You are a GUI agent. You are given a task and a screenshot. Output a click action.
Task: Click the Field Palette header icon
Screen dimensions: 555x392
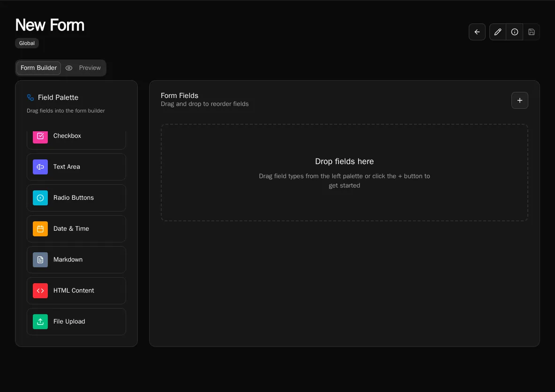tap(30, 98)
